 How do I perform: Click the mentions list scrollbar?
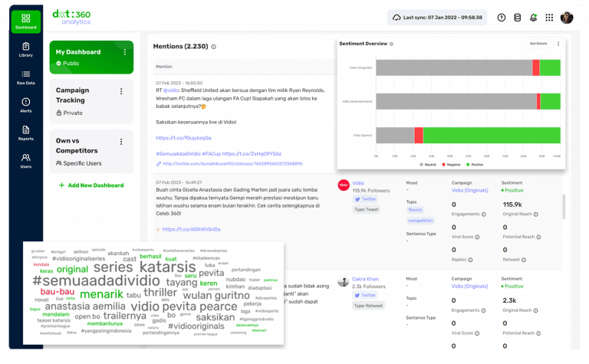(564, 206)
